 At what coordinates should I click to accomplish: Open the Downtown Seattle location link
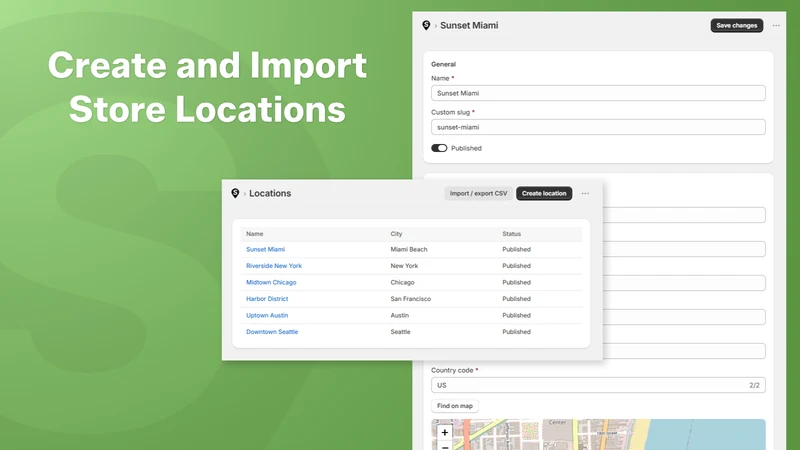tap(272, 332)
